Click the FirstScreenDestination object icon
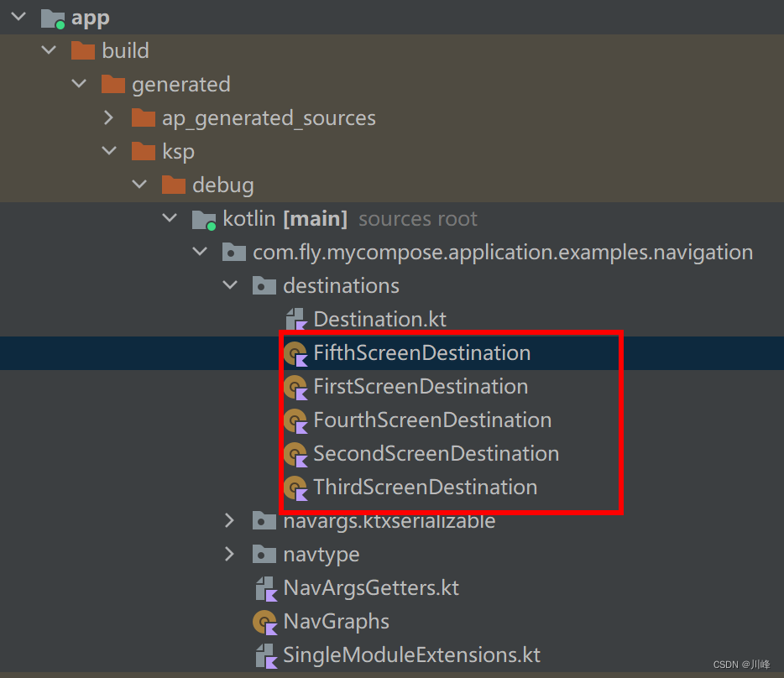The width and height of the screenshot is (784, 678). (x=295, y=387)
